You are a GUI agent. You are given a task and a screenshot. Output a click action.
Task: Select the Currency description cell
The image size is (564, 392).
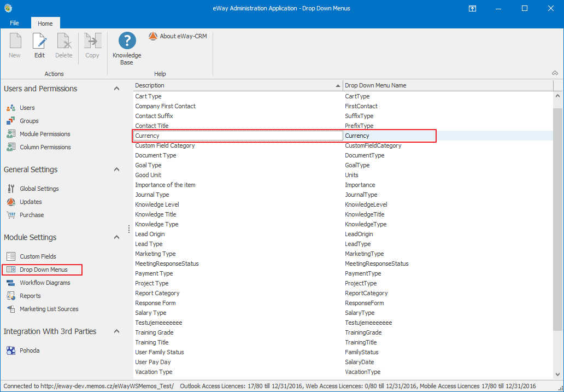(x=238, y=136)
